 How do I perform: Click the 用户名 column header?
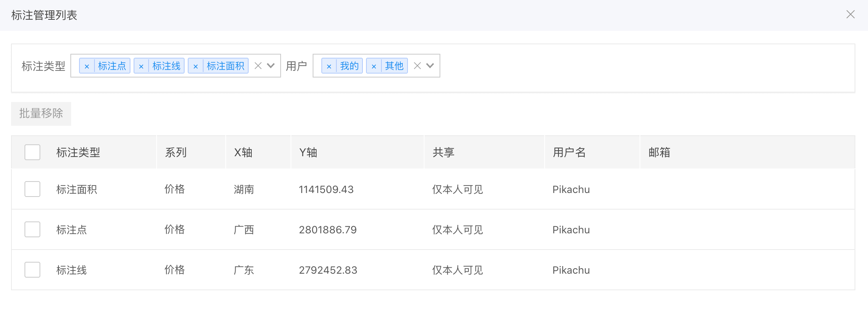(x=569, y=152)
